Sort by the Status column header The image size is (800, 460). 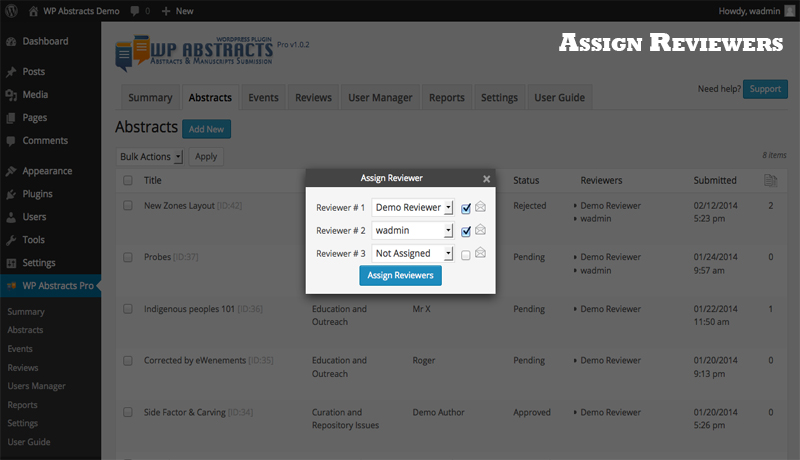pos(526,180)
